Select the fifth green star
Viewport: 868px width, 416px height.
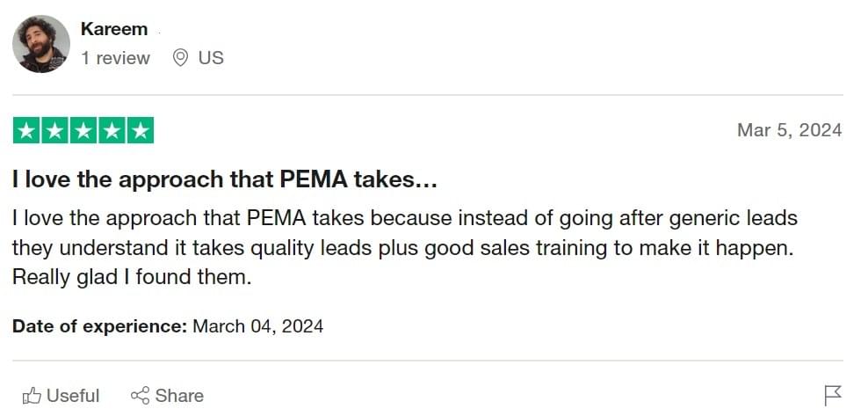140,131
